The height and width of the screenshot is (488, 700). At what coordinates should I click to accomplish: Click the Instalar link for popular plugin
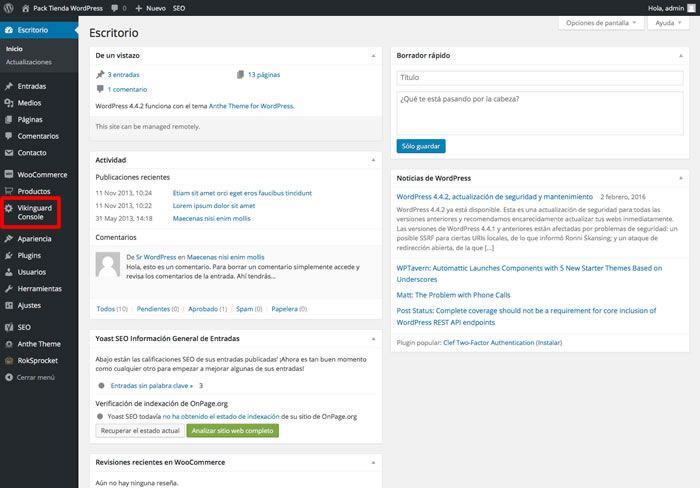[x=549, y=343]
